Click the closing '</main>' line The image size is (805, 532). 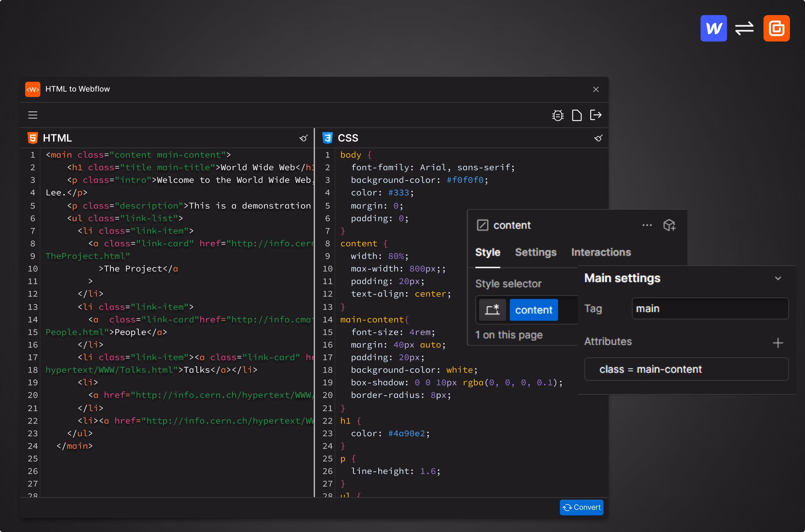pyautogui.click(x=74, y=446)
